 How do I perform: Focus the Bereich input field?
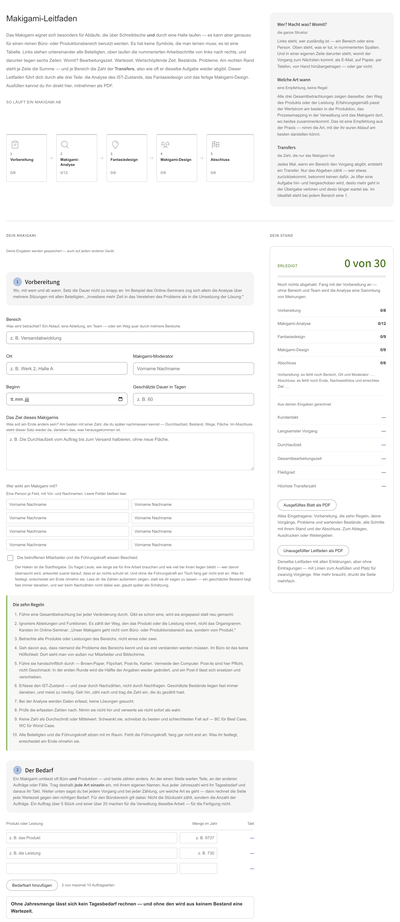[130, 338]
